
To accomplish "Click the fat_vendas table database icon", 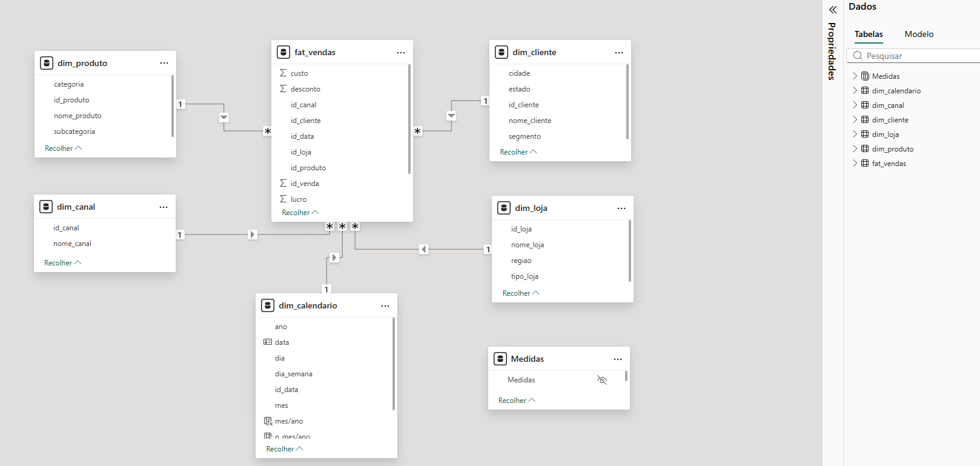I will click(283, 52).
